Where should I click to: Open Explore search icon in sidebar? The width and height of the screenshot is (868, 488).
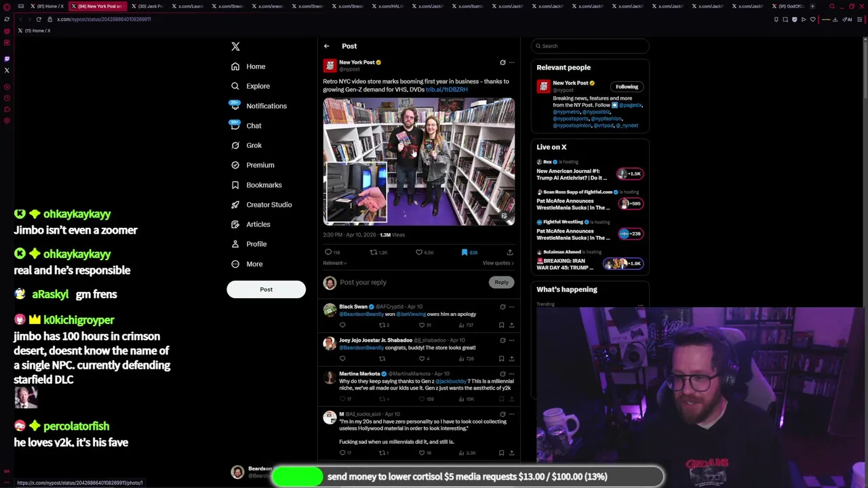click(x=235, y=86)
